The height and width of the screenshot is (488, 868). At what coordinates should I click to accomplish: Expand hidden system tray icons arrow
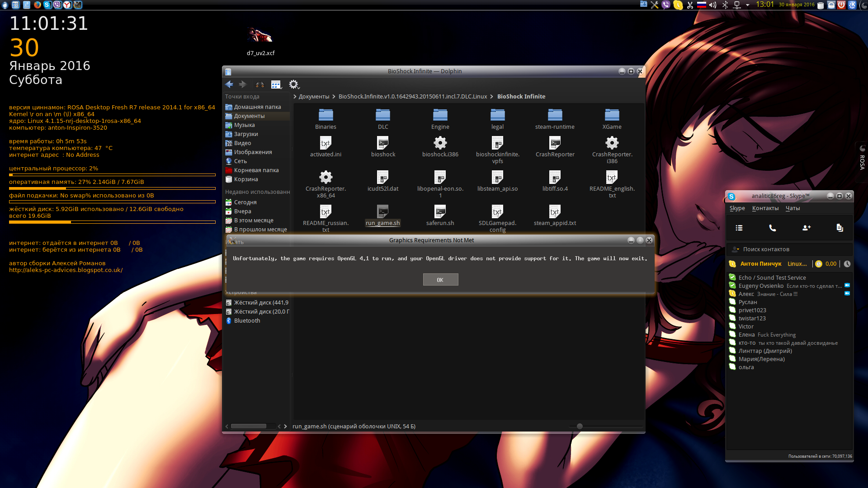point(748,5)
